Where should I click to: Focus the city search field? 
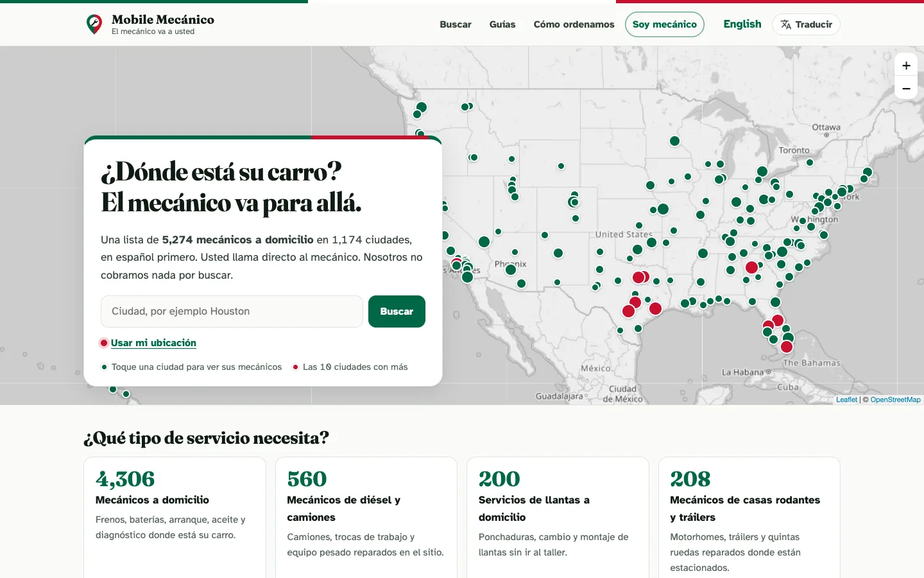point(232,311)
